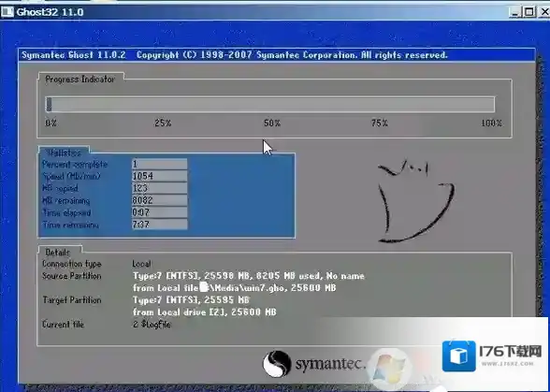Click the 25% progress marker label

[163, 123]
